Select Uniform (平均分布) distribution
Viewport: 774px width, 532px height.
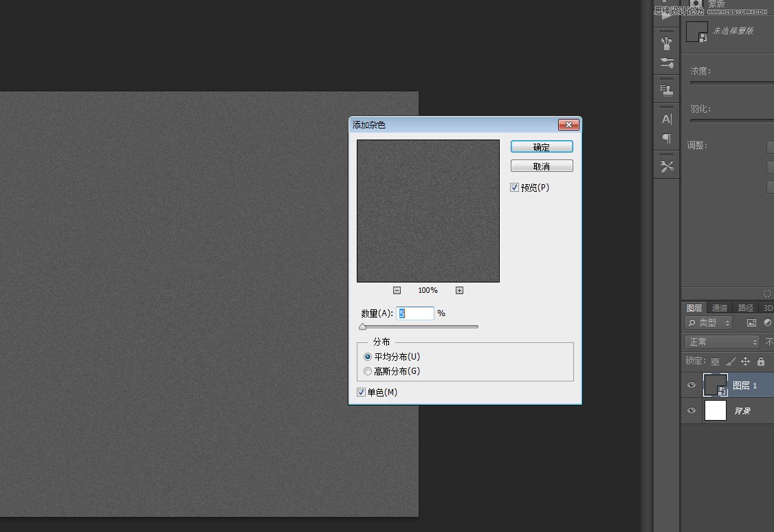368,357
